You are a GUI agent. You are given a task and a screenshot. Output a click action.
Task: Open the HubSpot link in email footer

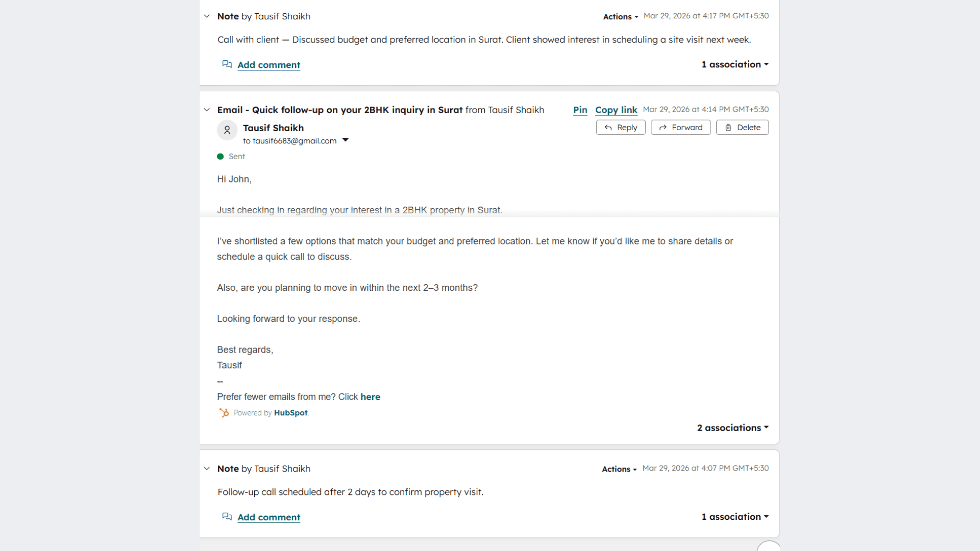291,413
